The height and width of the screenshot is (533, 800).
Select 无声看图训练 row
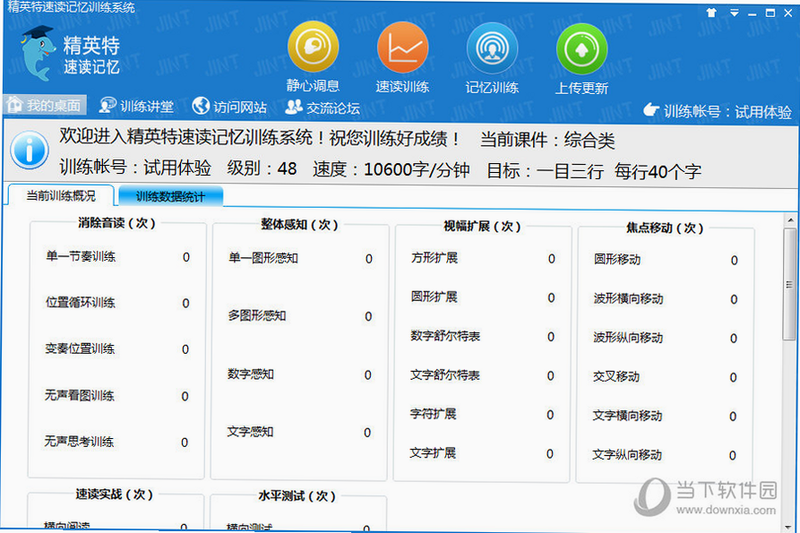coord(116,395)
